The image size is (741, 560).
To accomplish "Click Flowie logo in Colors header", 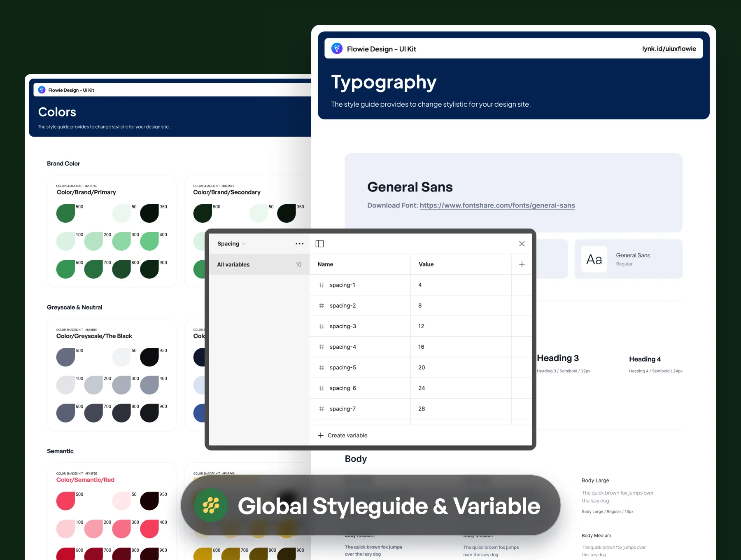I will tap(42, 90).
